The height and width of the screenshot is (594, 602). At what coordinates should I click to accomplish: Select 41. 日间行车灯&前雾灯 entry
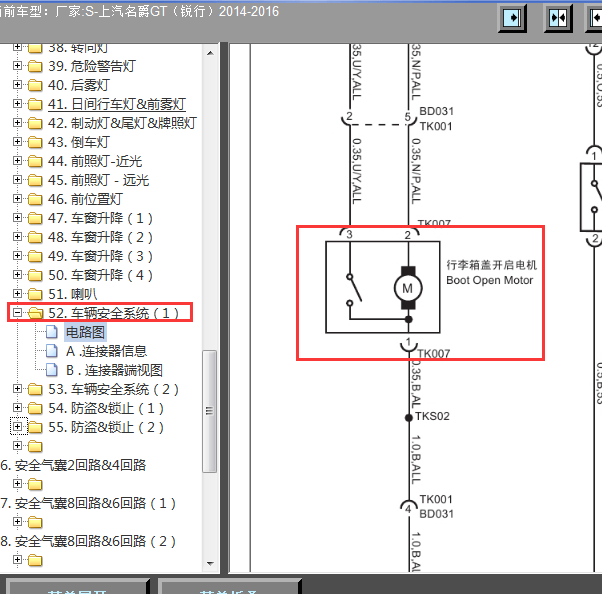coord(117,104)
